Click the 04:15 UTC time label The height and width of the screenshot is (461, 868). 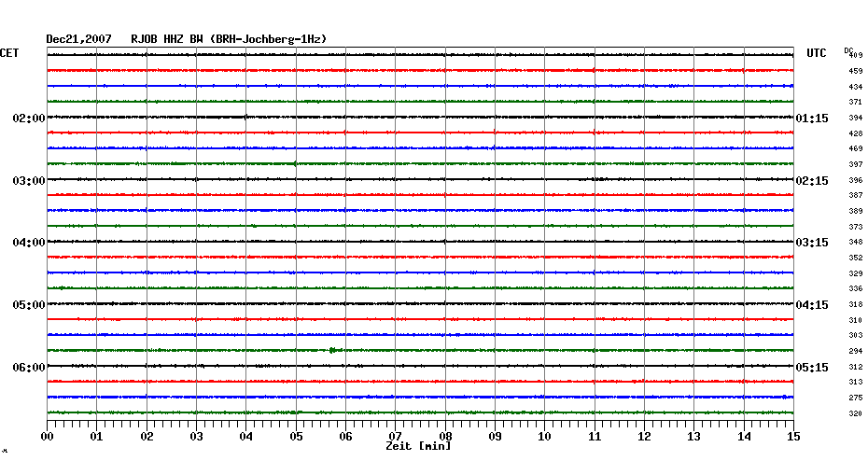coord(812,305)
